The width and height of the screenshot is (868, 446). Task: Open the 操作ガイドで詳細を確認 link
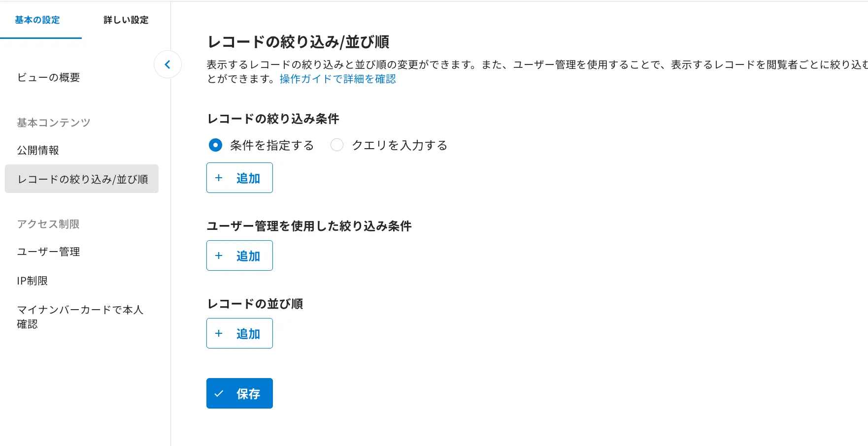click(337, 79)
